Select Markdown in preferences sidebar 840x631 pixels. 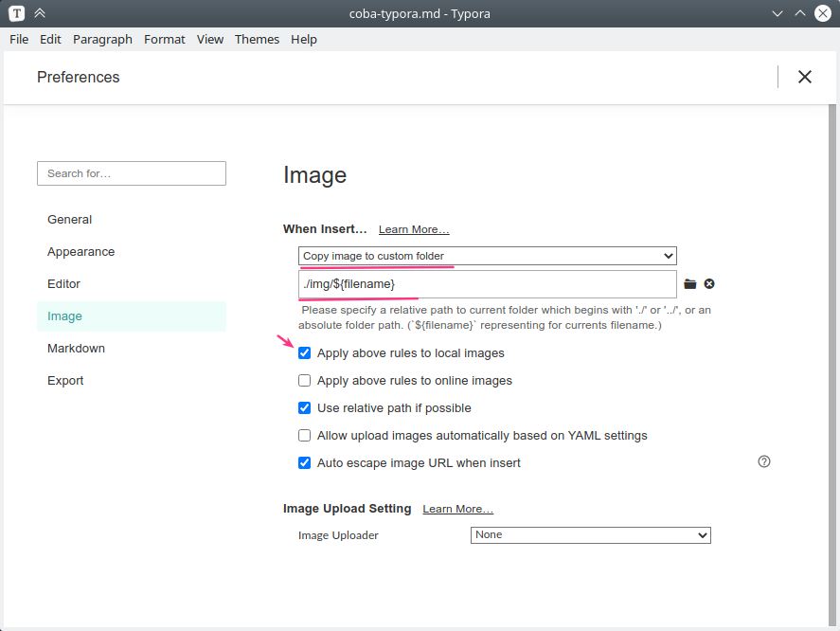coord(76,349)
